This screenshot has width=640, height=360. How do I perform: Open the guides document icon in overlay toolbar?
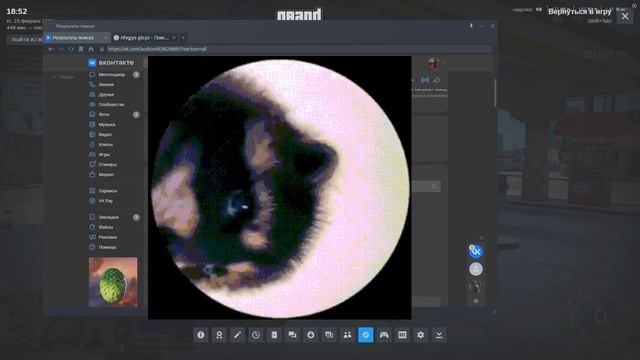[x=274, y=335]
